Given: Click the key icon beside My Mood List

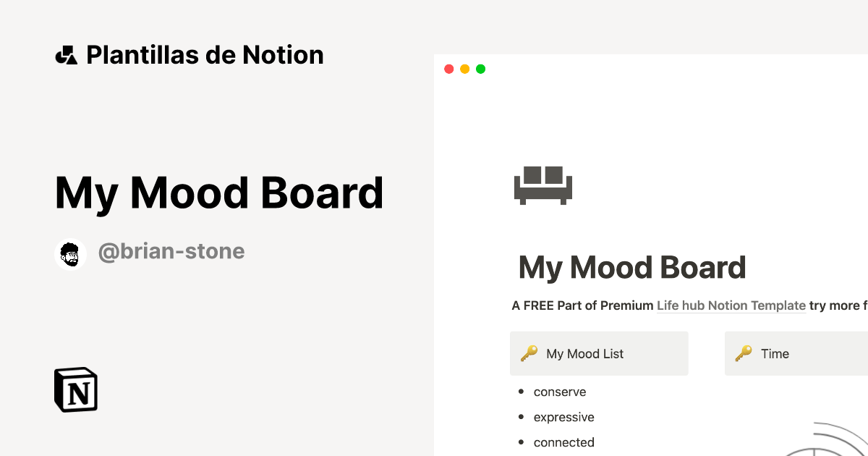Looking at the screenshot, I should click(x=529, y=353).
